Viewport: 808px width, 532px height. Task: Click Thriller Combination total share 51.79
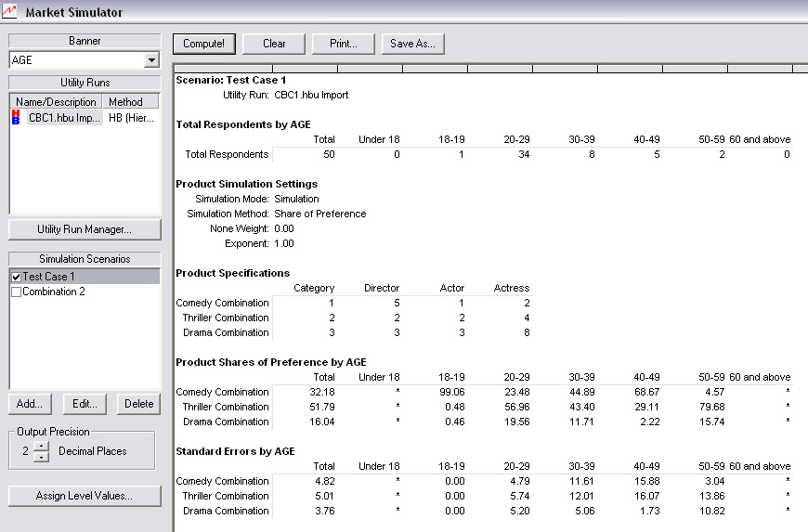[322, 408]
